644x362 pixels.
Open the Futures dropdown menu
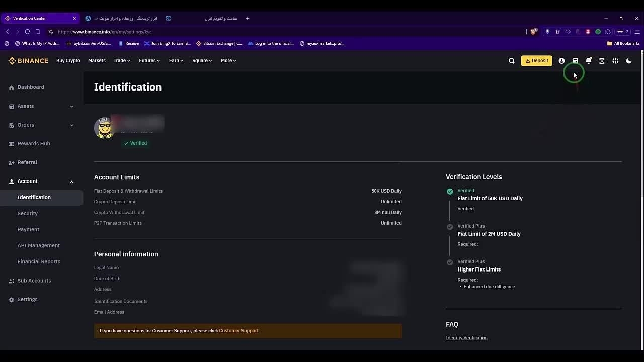(149, 61)
